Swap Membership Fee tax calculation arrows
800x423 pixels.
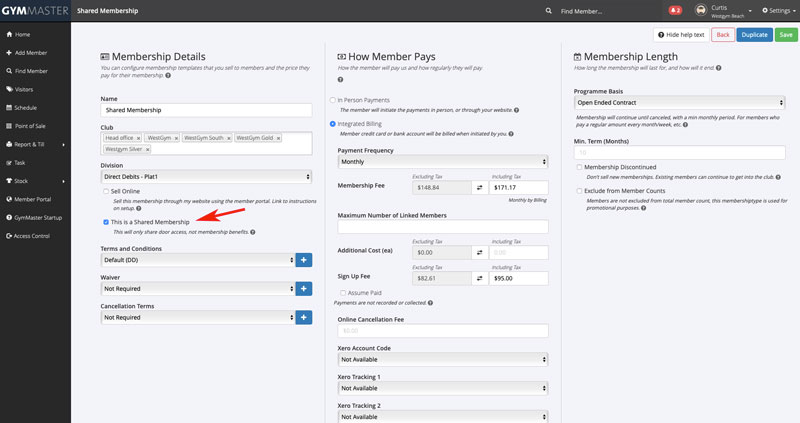478,187
